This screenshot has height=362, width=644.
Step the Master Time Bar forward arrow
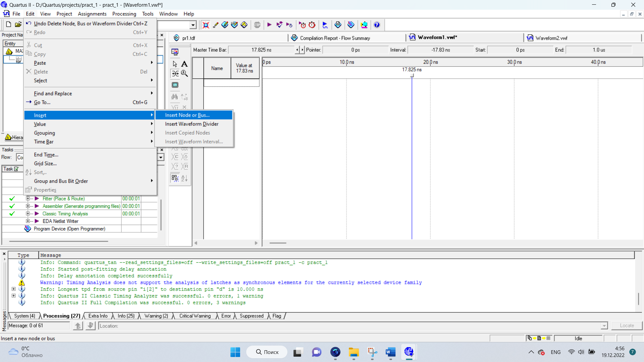pyautogui.click(x=302, y=50)
